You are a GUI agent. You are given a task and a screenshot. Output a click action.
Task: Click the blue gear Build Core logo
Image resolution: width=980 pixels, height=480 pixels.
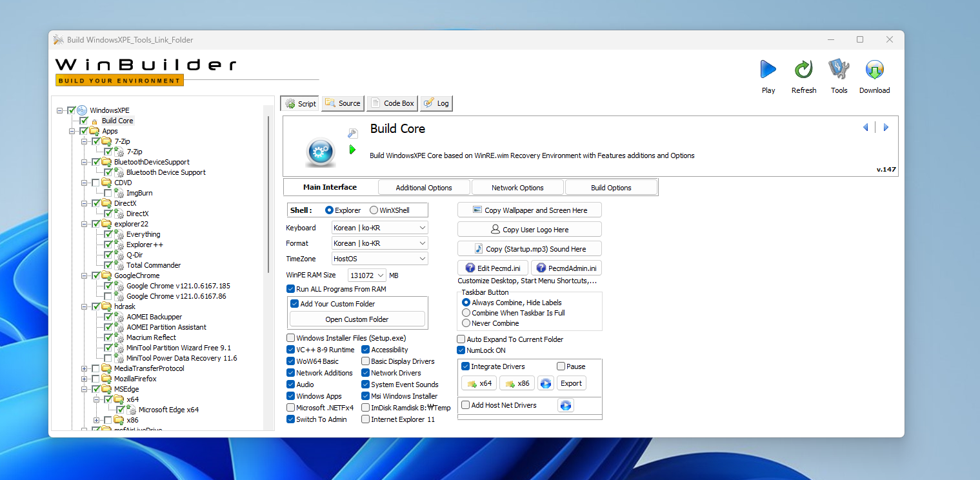[x=320, y=152]
